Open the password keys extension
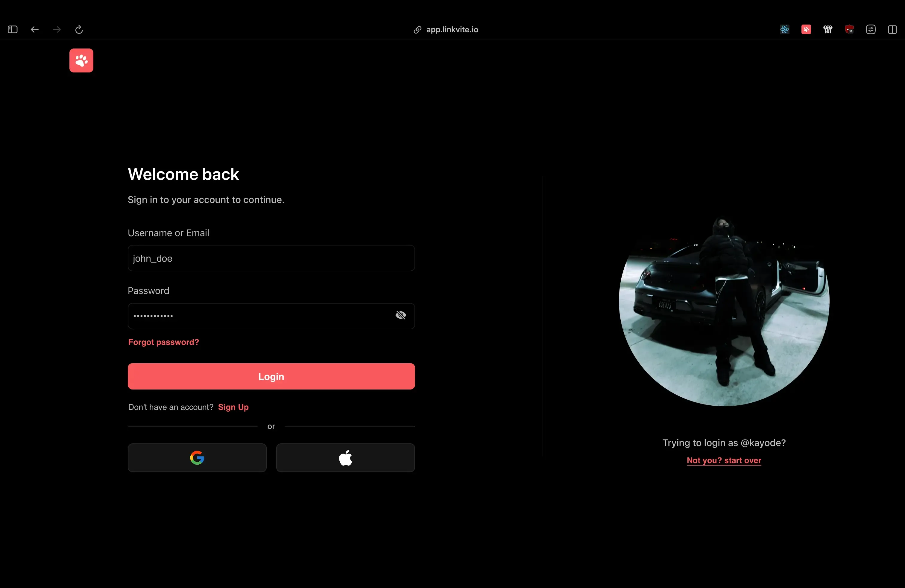905x588 pixels. tap(828, 29)
